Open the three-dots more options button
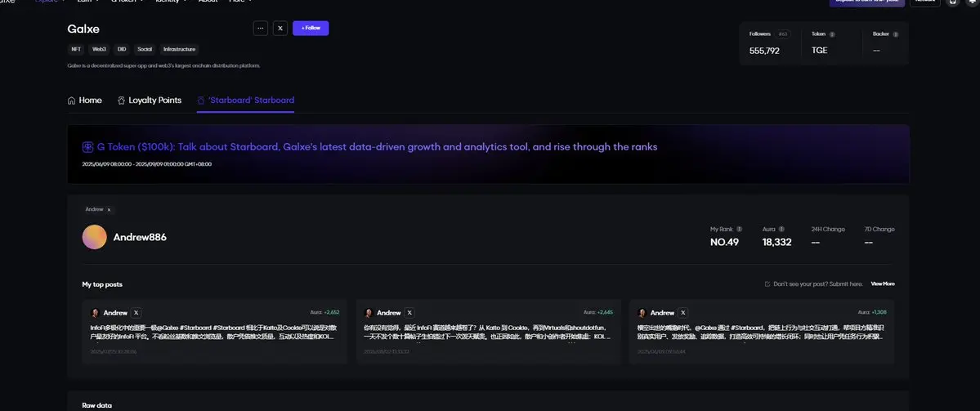Screen dimensions: 980x411 261,28
